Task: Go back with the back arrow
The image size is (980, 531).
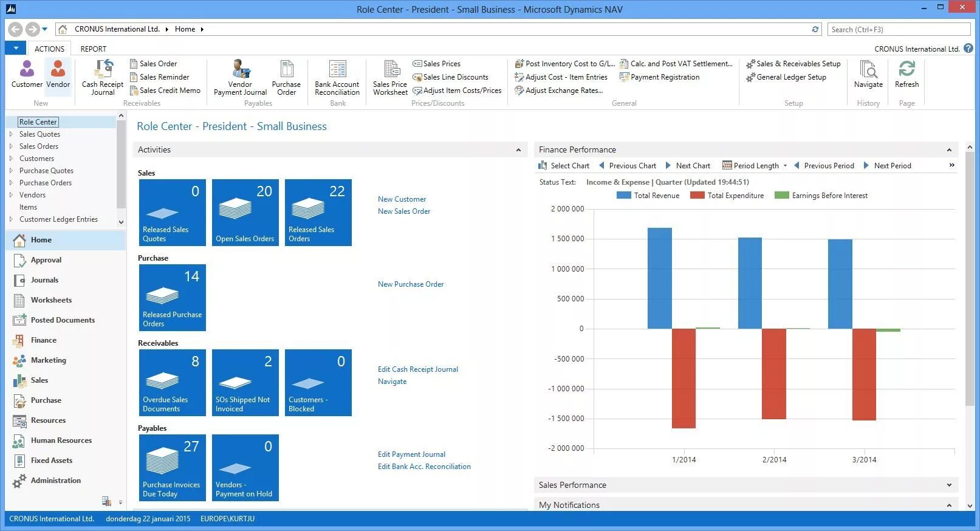Action: pos(16,29)
